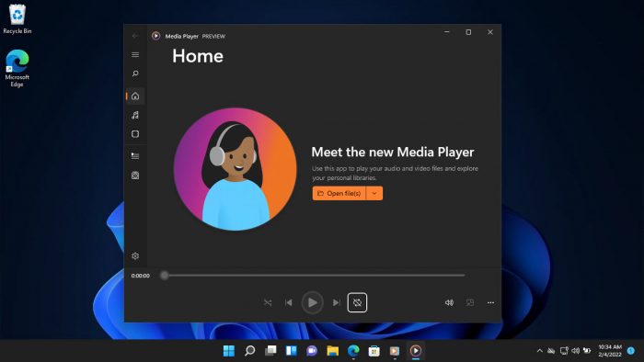
Task: Switch to mini player view
Action: (470, 302)
